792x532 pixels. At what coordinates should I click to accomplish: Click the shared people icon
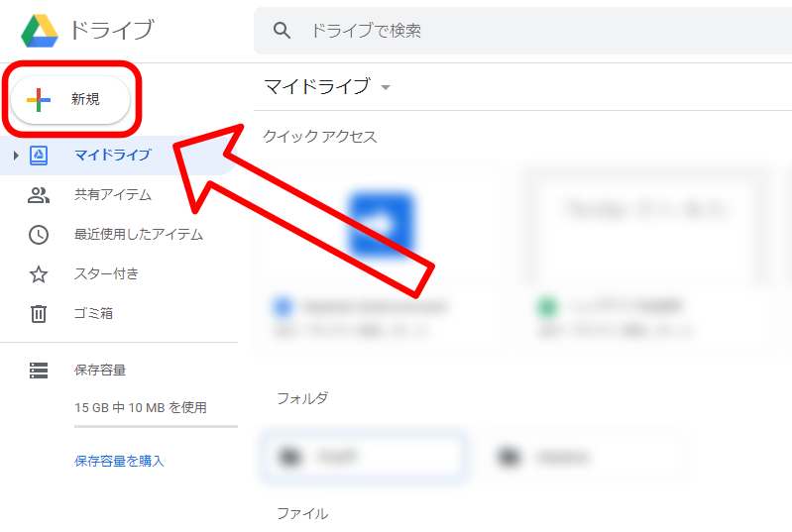pos(39,195)
